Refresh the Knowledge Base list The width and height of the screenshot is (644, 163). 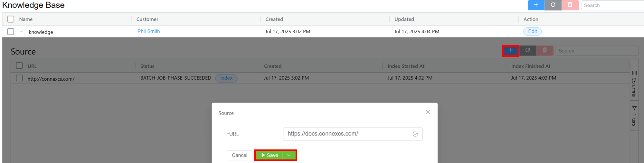point(553,5)
